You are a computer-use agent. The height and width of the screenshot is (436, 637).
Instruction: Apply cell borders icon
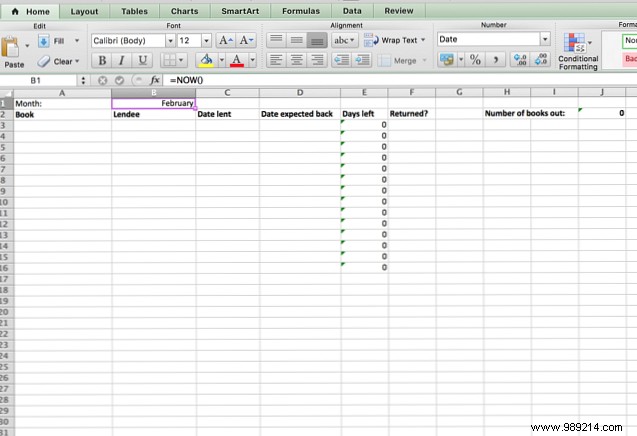click(168, 61)
